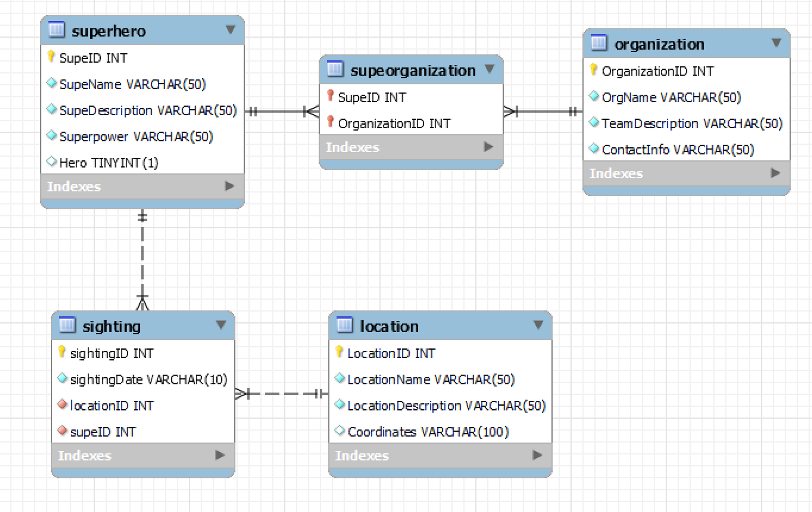Collapse the location table with header arrow

pyautogui.click(x=538, y=325)
